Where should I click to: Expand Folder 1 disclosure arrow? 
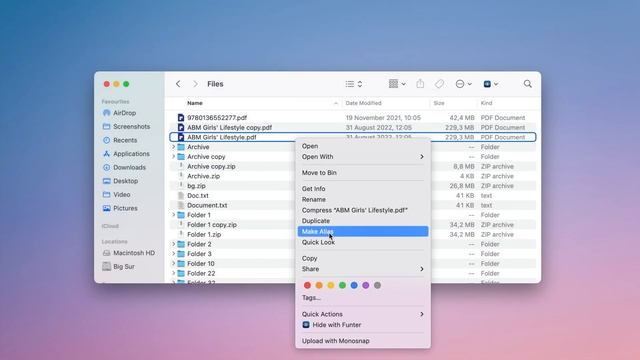click(x=173, y=215)
